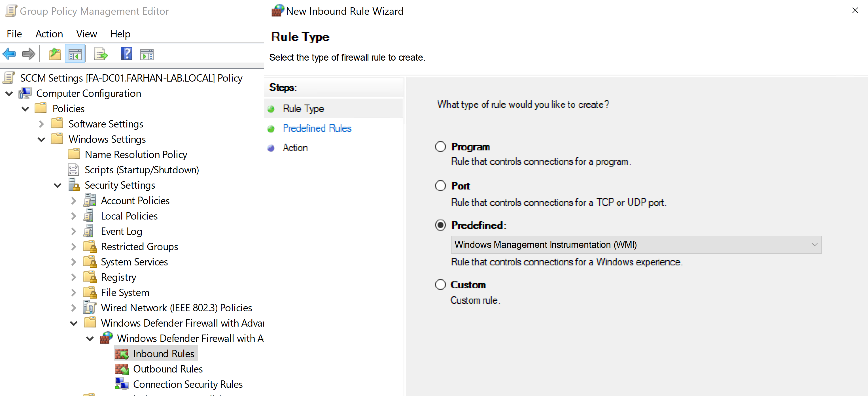
Task: Choose the Port rule type option
Action: tap(440, 186)
